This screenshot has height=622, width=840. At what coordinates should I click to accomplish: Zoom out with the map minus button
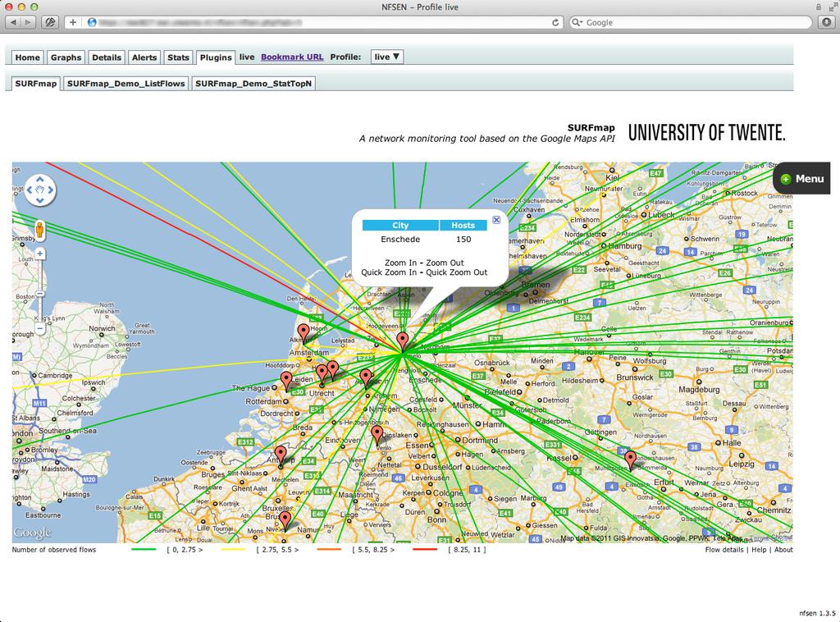[40, 328]
